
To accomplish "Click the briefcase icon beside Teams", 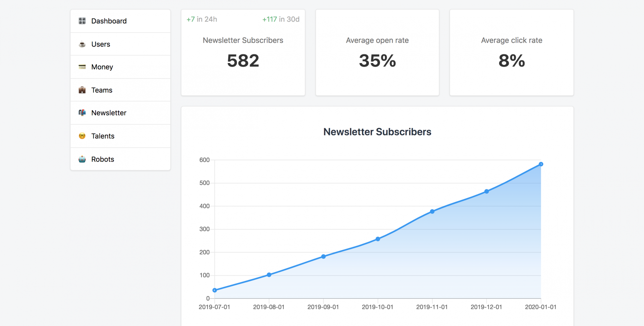I will (82, 90).
